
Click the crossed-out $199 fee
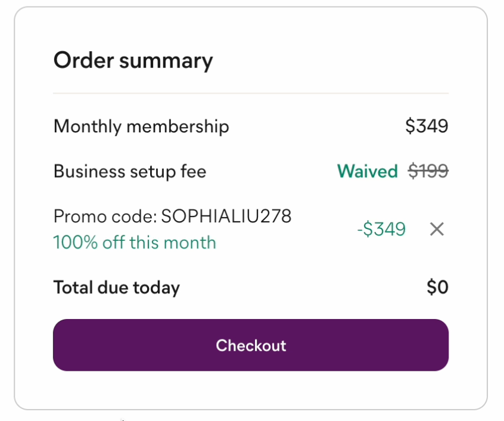point(428,172)
